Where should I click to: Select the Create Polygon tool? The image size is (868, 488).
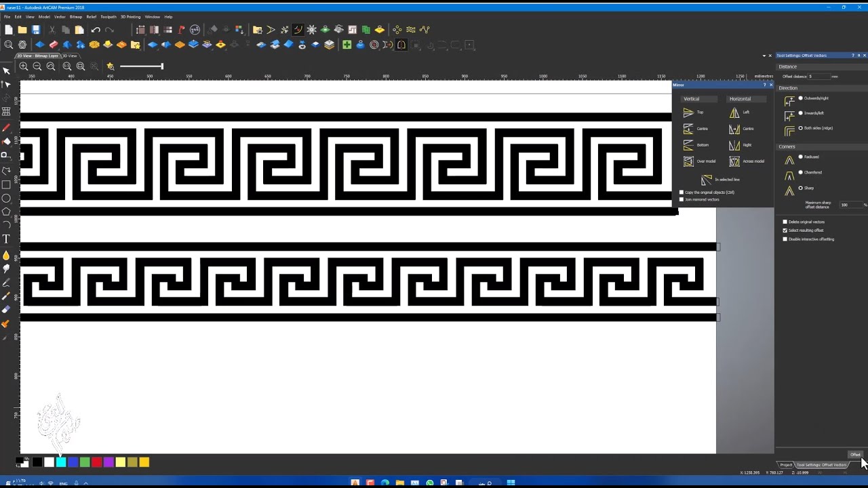click(6, 211)
